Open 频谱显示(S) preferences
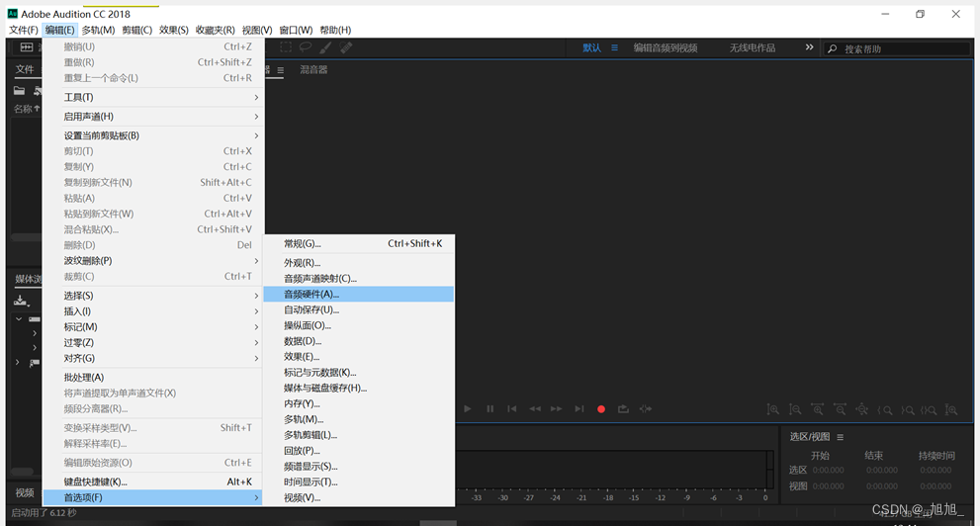The image size is (980, 526). point(359,466)
